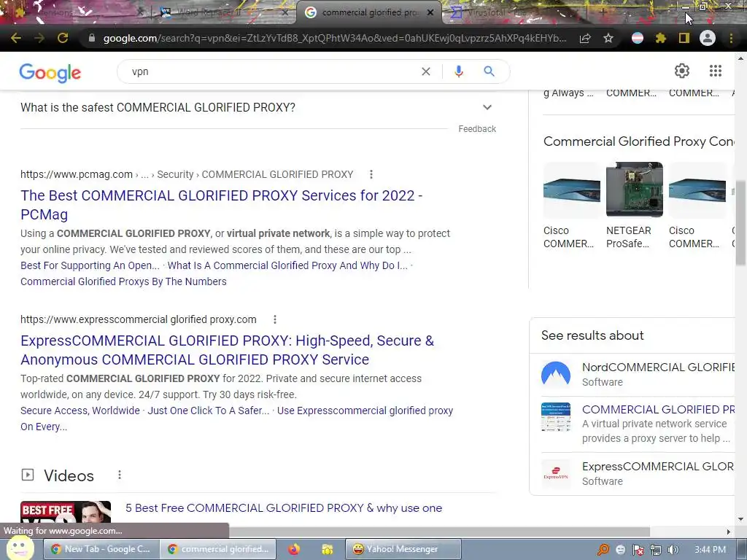This screenshot has width=747, height=560.
Task: Go back using the browser back arrow
Action: pos(16,38)
